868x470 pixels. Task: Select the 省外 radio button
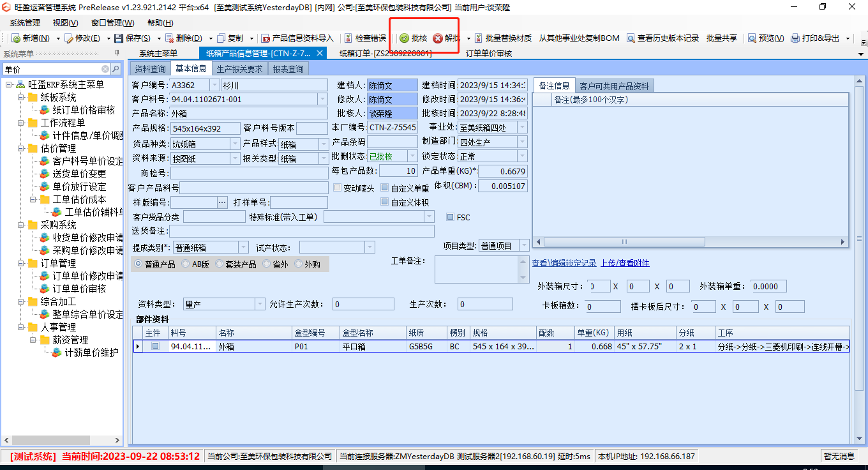pyautogui.click(x=267, y=264)
